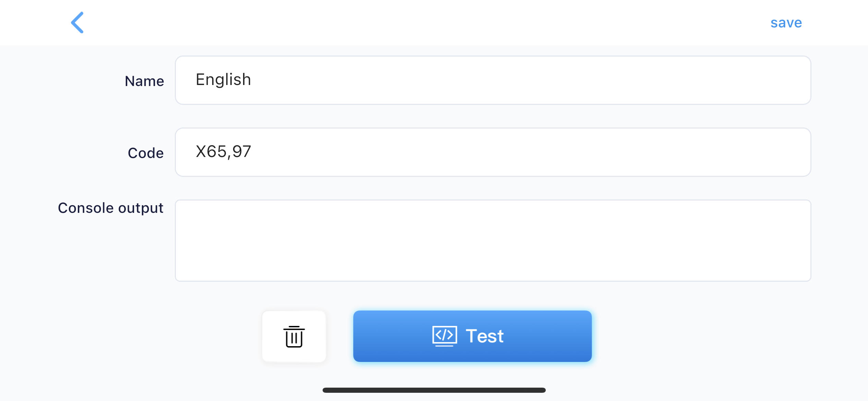Run the blue Test button
868x401 pixels.
[x=472, y=336]
